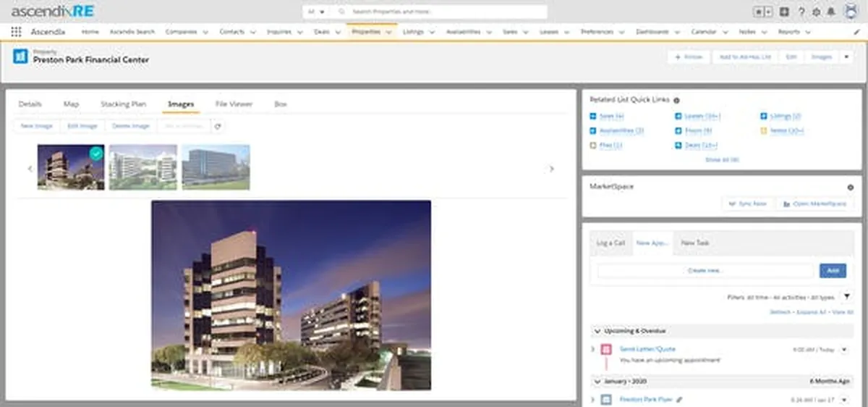
Task: Click the pencil icon beside Preston Park Flyer
Action: click(679, 399)
